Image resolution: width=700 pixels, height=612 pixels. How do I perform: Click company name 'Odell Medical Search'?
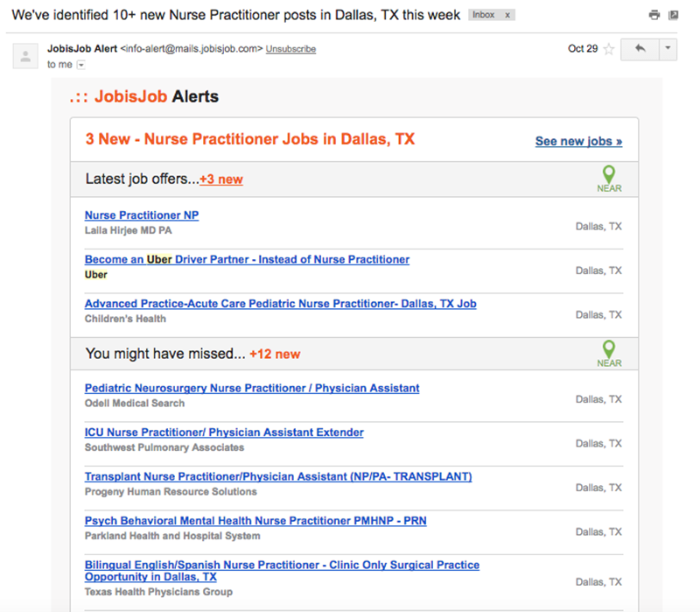135,404
